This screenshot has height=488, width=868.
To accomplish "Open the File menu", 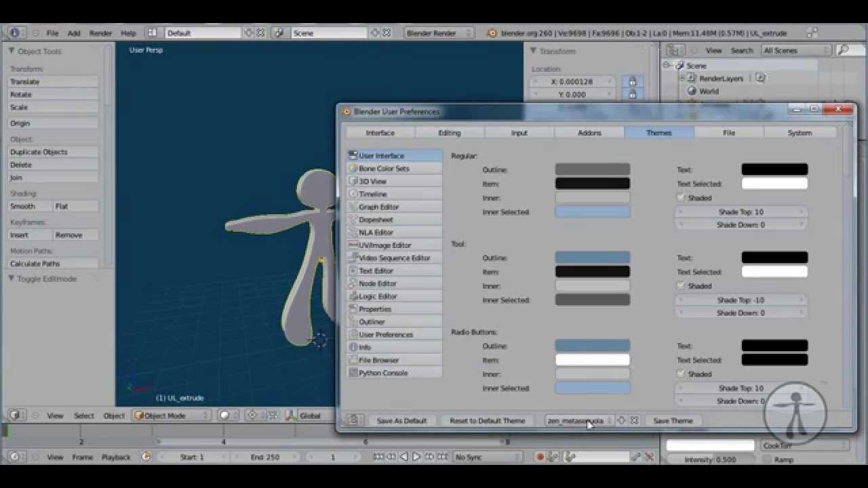I will (52, 33).
